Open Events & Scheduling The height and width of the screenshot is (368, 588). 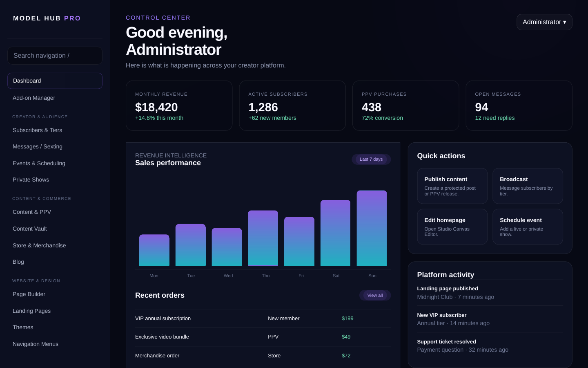point(55,163)
